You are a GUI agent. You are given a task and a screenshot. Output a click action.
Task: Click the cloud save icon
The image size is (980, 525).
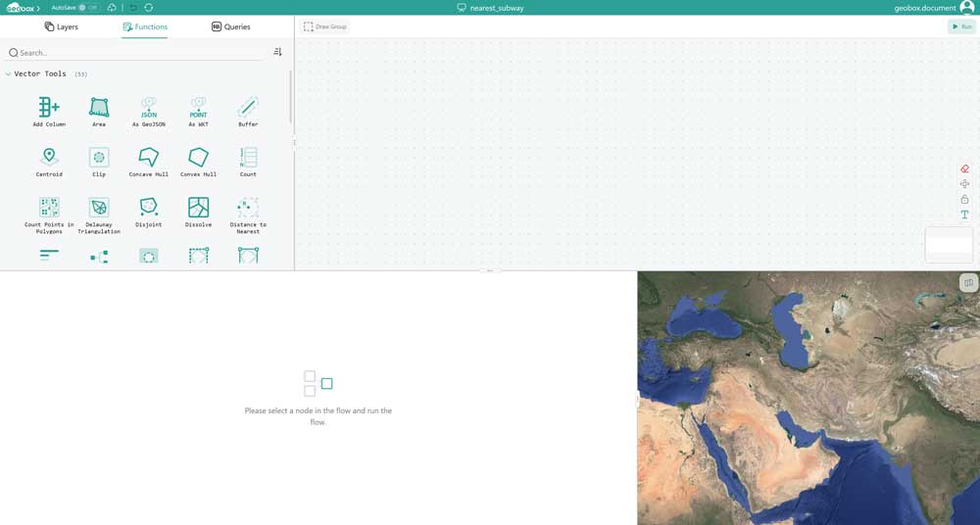[112, 8]
